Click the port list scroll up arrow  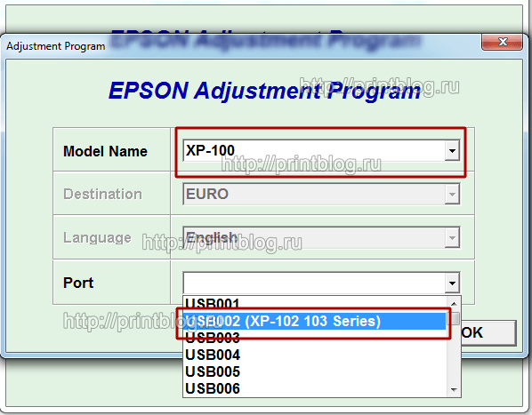pos(454,304)
